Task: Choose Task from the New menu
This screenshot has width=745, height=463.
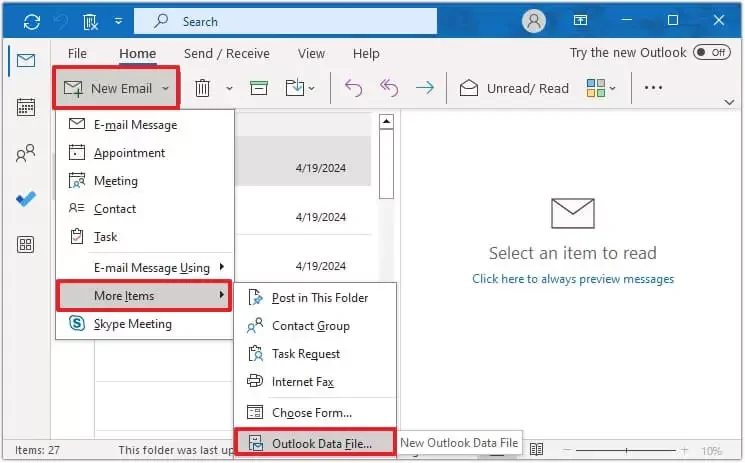Action: click(145, 237)
